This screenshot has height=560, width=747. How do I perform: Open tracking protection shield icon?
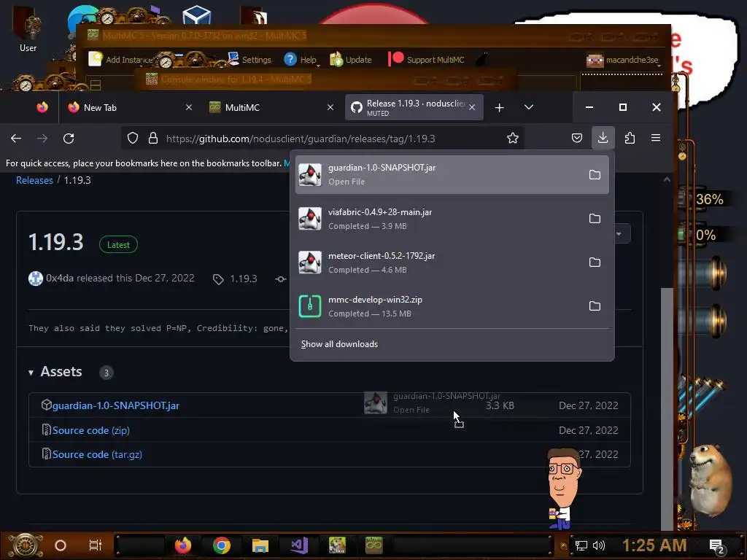pyautogui.click(x=133, y=138)
